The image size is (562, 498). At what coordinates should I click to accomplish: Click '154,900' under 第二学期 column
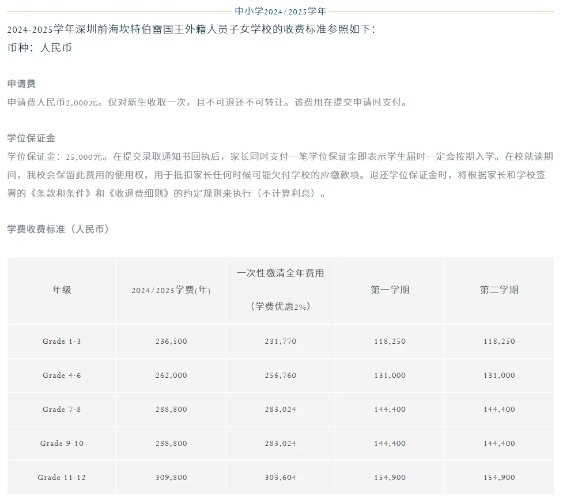click(499, 477)
